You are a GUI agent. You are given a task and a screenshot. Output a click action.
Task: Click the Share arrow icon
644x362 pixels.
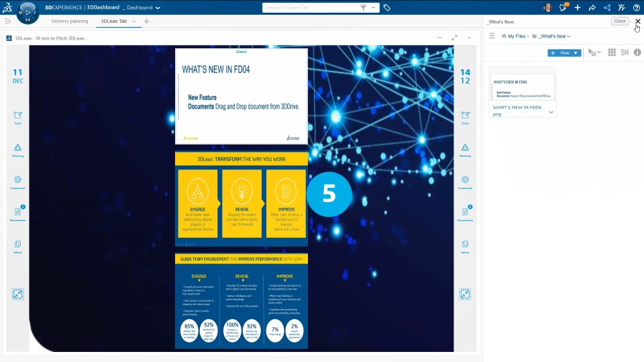592,7
